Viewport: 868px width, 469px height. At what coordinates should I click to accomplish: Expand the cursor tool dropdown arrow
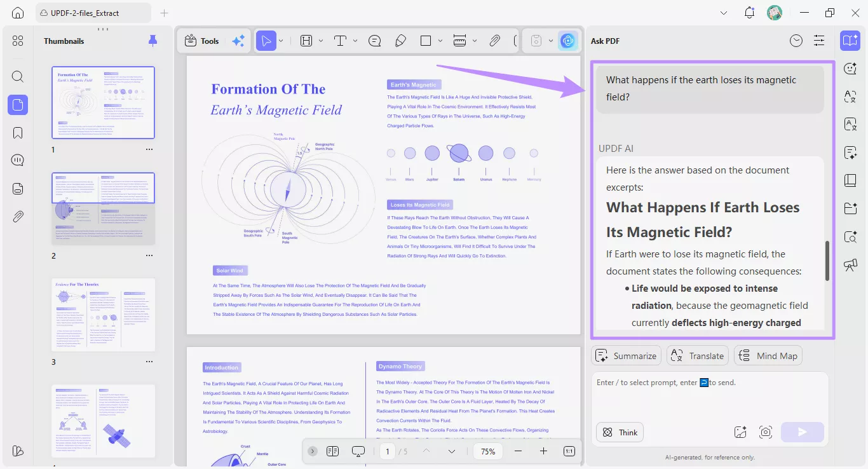(x=281, y=41)
